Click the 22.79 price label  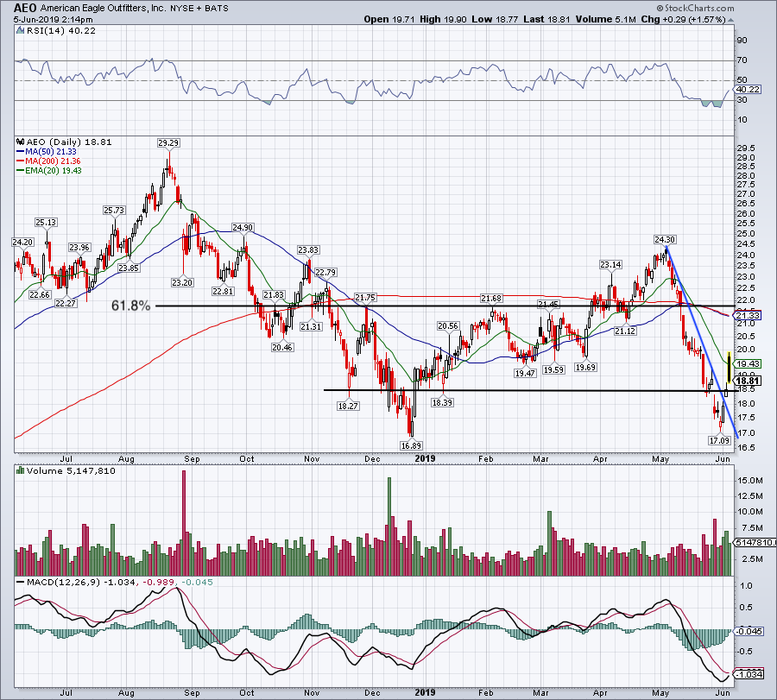coord(325,272)
